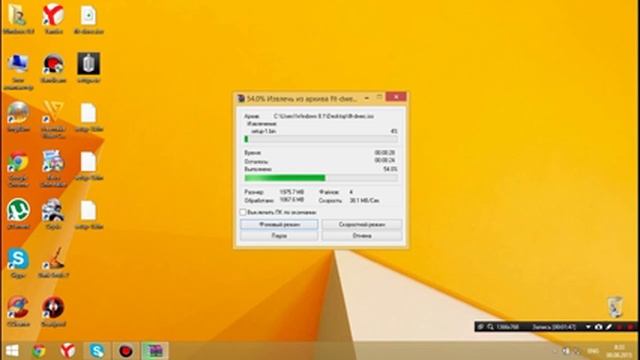Image resolution: width=640 pixels, height=360 pixels.
Task: Open the Windows Start button
Action: point(12,351)
